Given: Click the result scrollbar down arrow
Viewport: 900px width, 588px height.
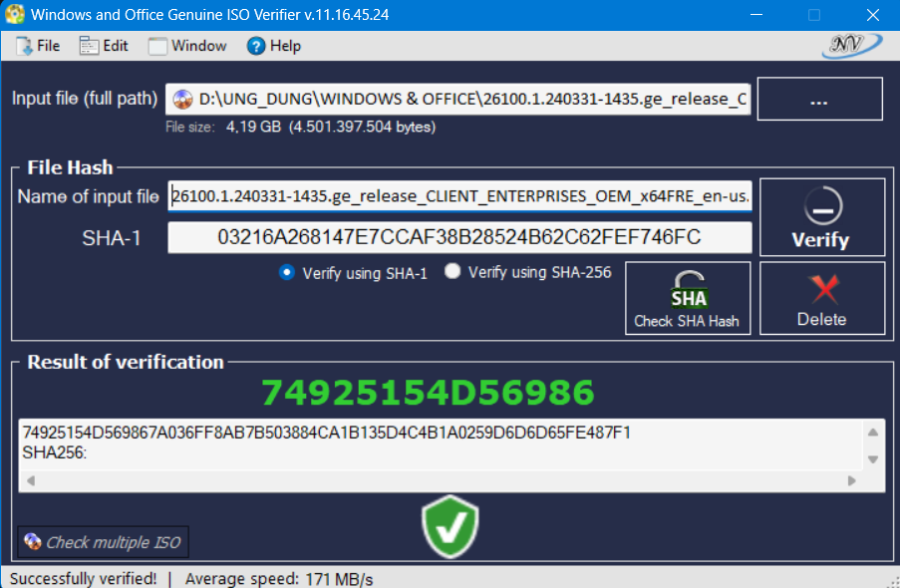Looking at the screenshot, I should point(873,458).
